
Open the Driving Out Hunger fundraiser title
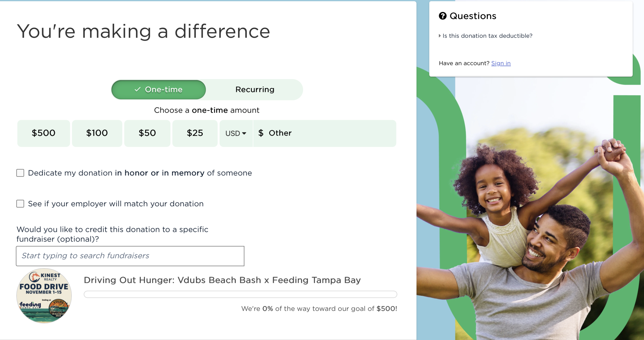222,280
